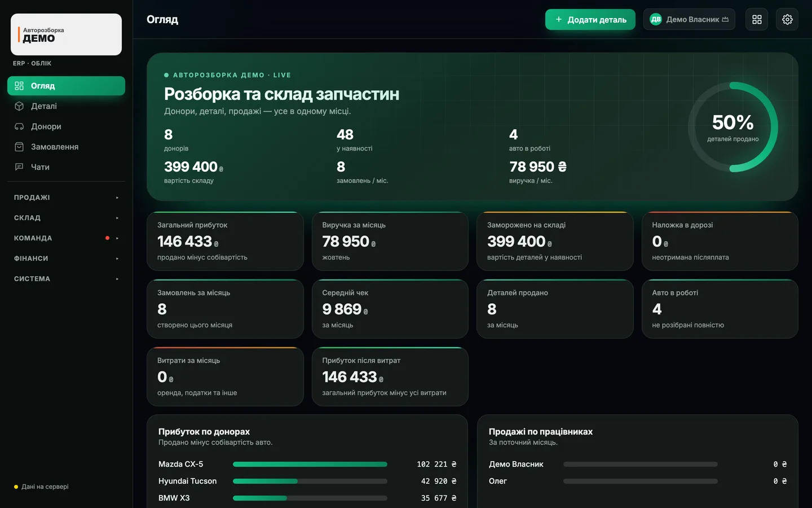Click the Mazda CX-5 profit bar
The image size is (812, 508).
[310, 464]
